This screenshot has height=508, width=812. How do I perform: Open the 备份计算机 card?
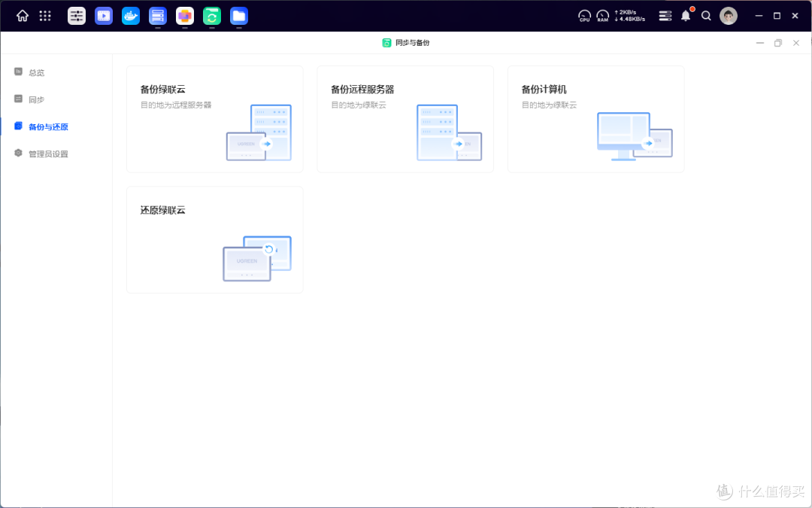596,119
